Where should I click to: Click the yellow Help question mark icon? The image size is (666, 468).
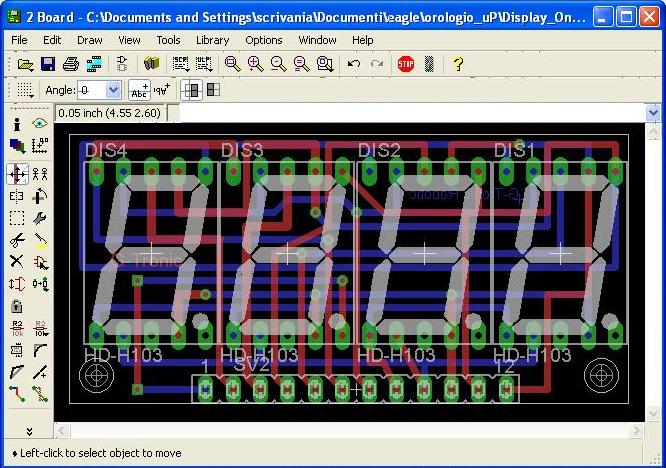click(x=458, y=64)
